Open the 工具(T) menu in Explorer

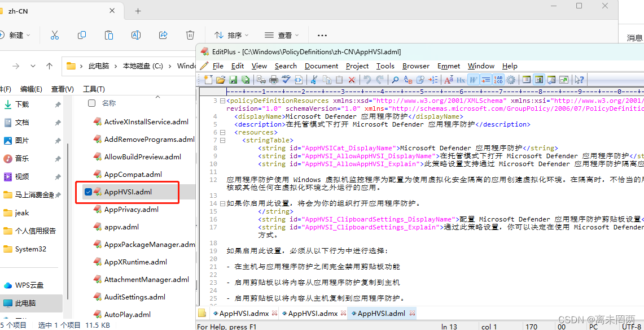tap(94, 89)
